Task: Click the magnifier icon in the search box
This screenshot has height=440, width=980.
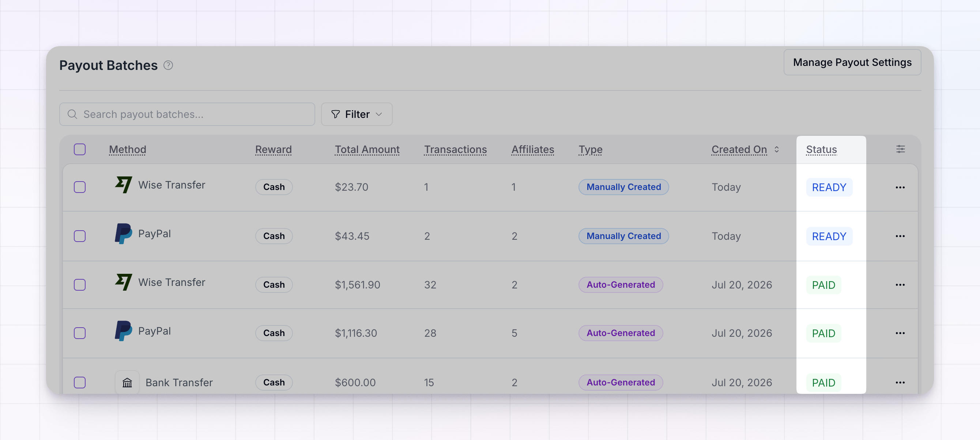Action: pos(72,114)
